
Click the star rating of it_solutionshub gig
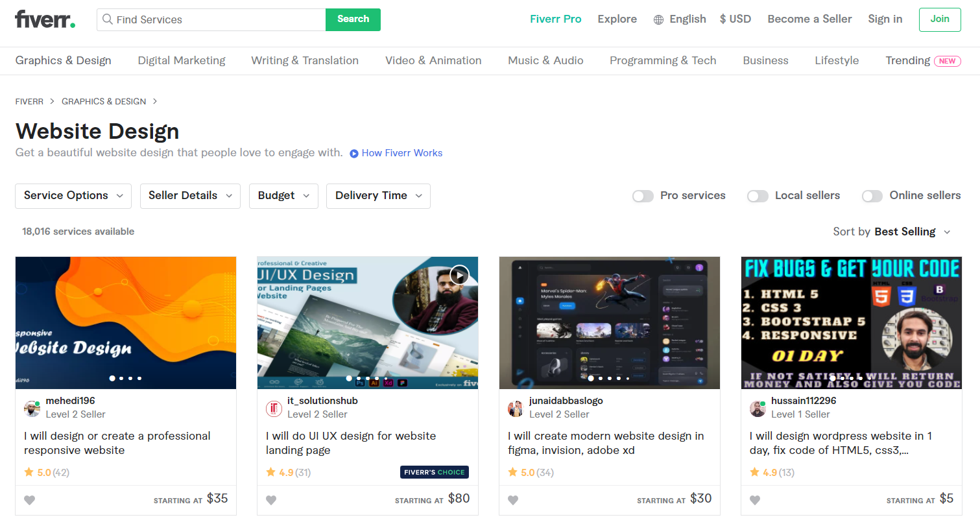289,473
